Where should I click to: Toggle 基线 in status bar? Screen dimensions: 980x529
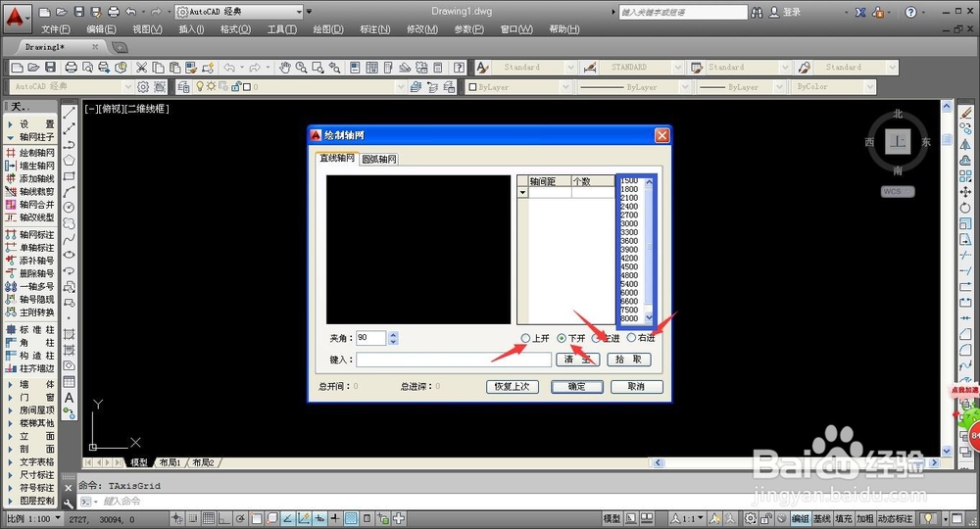pyautogui.click(x=822, y=518)
